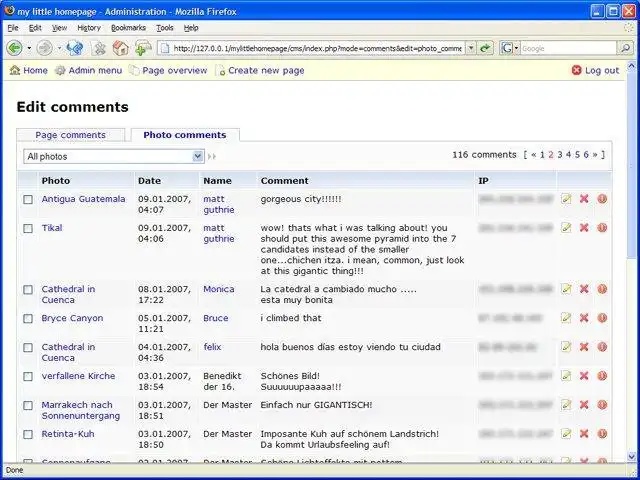Check the Retinta-Kuh comment checkbox

pyautogui.click(x=28, y=434)
